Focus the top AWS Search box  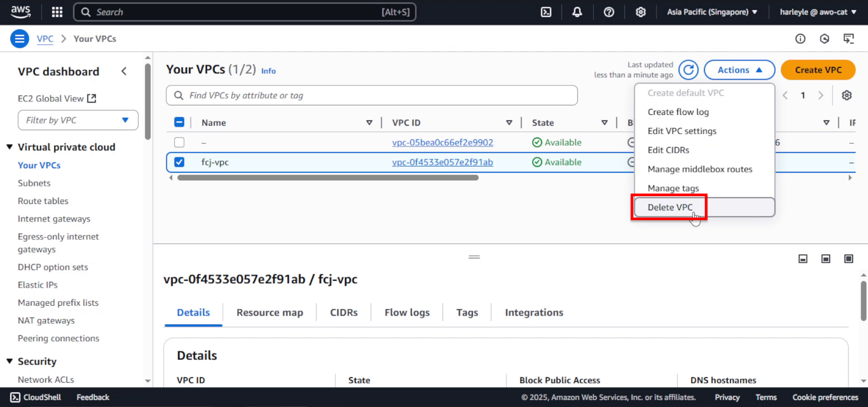[245, 12]
